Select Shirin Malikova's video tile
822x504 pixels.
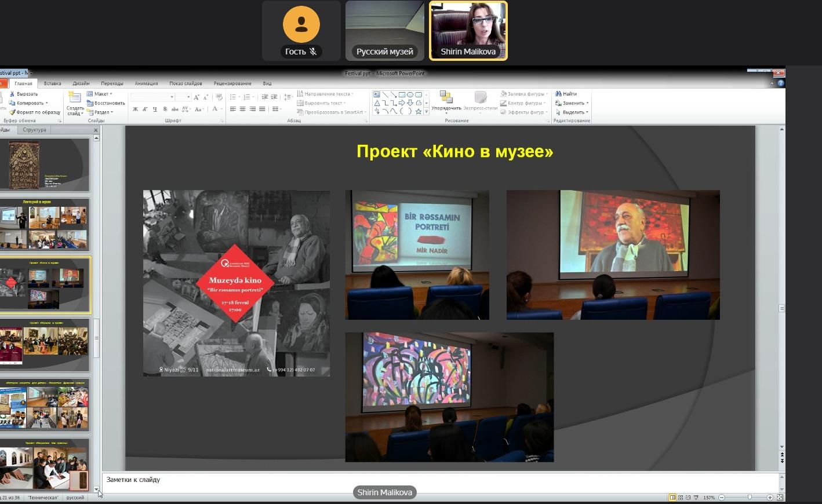[468, 31]
